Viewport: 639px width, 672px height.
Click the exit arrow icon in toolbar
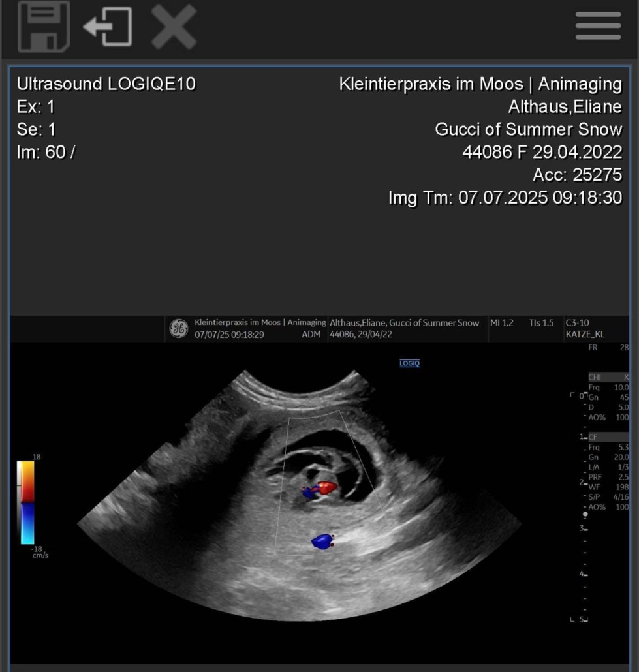[108, 27]
